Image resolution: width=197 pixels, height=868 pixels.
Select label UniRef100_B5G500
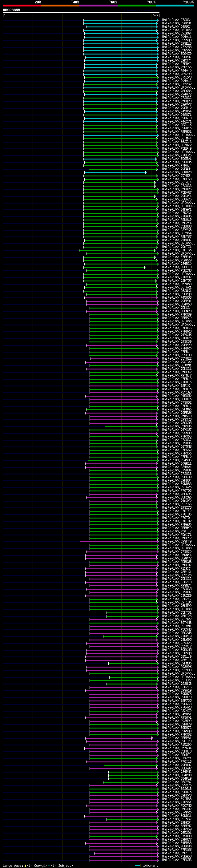tap(176, 50)
